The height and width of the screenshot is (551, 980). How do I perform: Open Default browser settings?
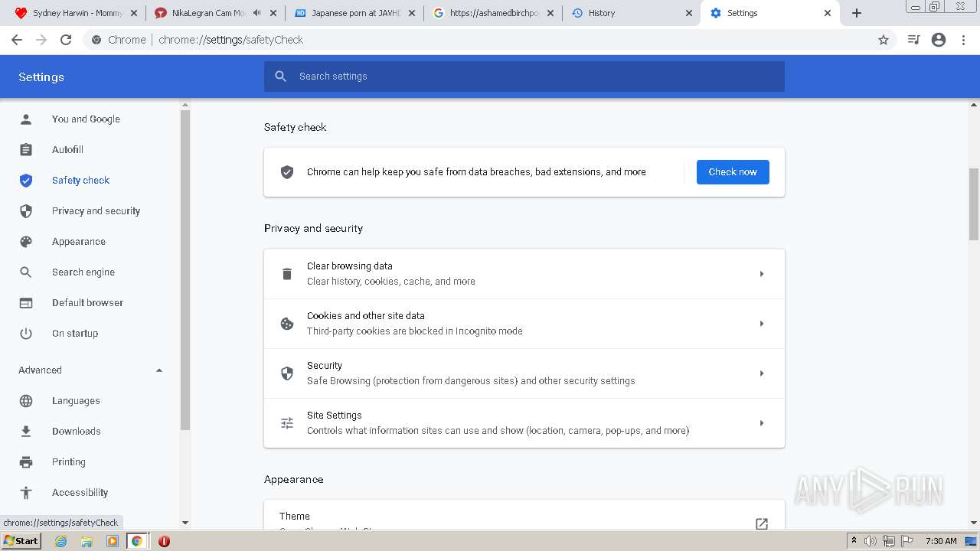[x=87, y=303]
